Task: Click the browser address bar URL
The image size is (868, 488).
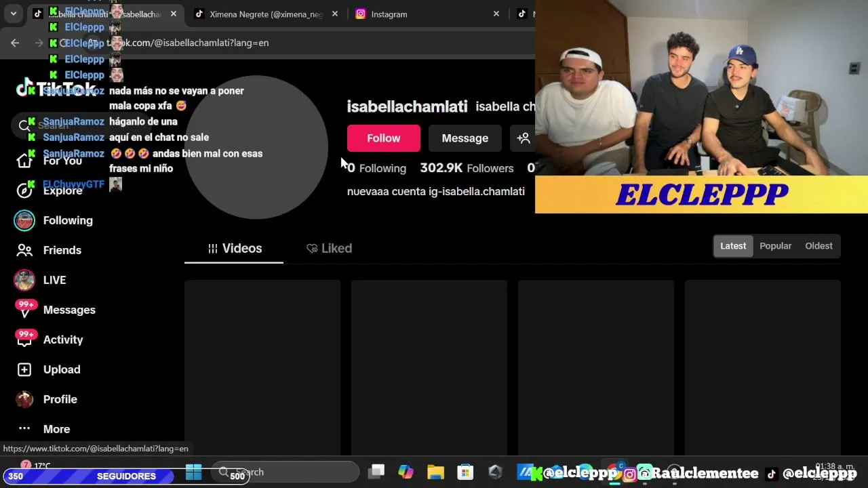Action: 188,43
